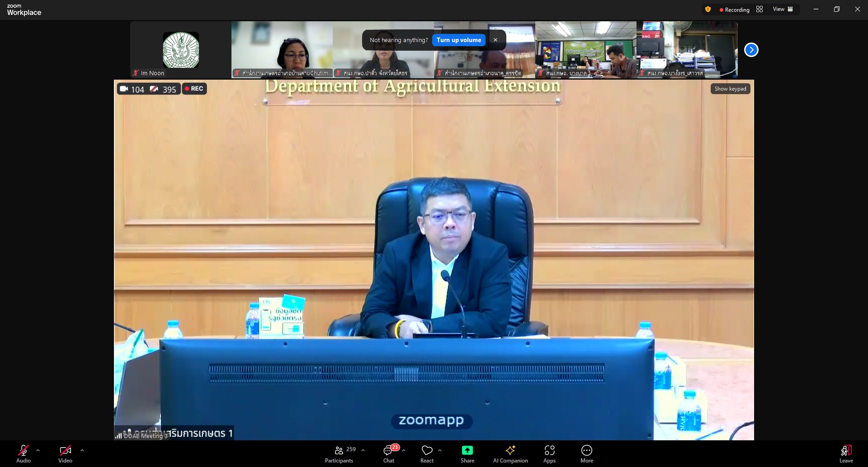This screenshot has width=868, height=467.
Task: Unmute microphone with Audio button
Action: tap(24, 454)
